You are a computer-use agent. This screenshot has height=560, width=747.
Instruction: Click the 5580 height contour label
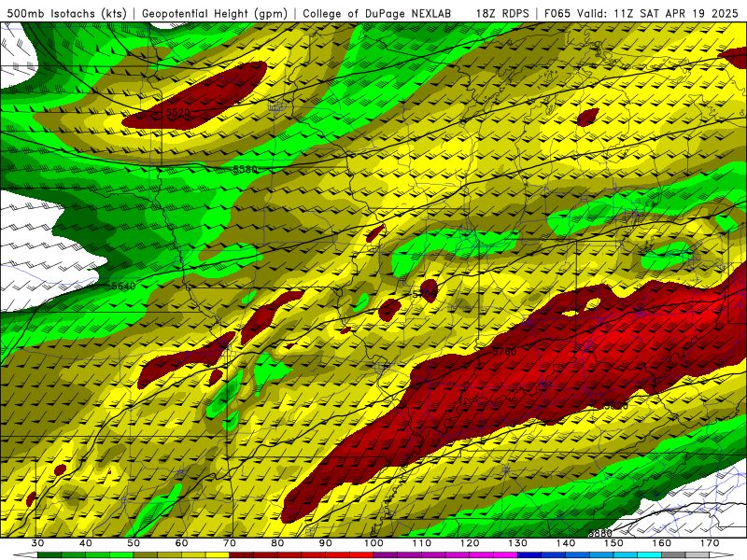(246, 169)
